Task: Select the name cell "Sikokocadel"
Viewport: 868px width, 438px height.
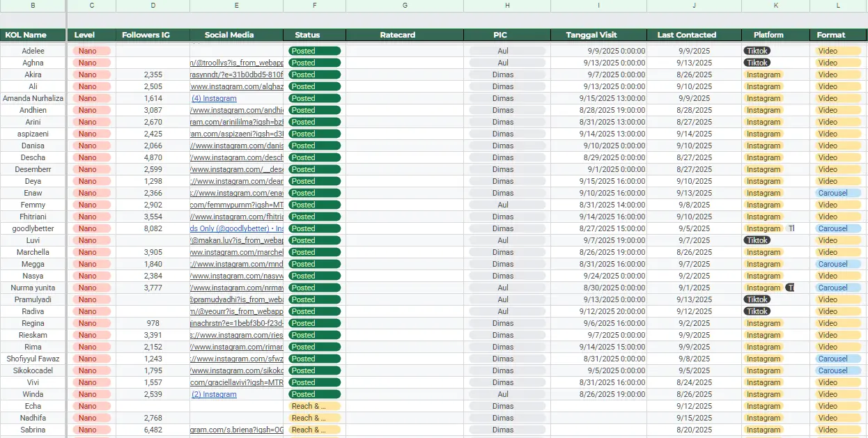Action: point(33,370)
